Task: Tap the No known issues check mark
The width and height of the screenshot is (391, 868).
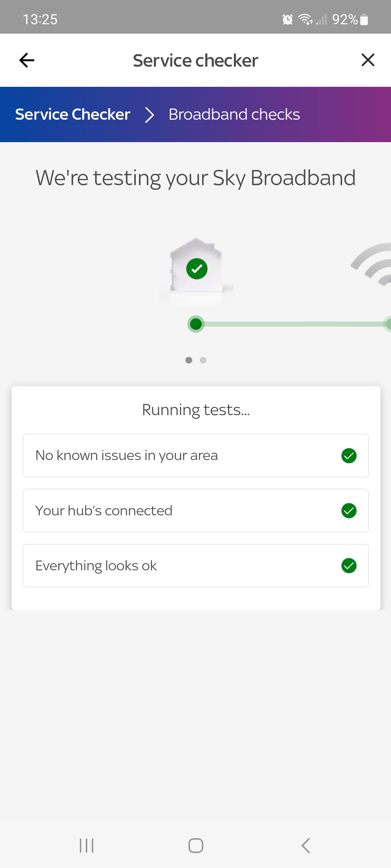Action: click(349, 456)
